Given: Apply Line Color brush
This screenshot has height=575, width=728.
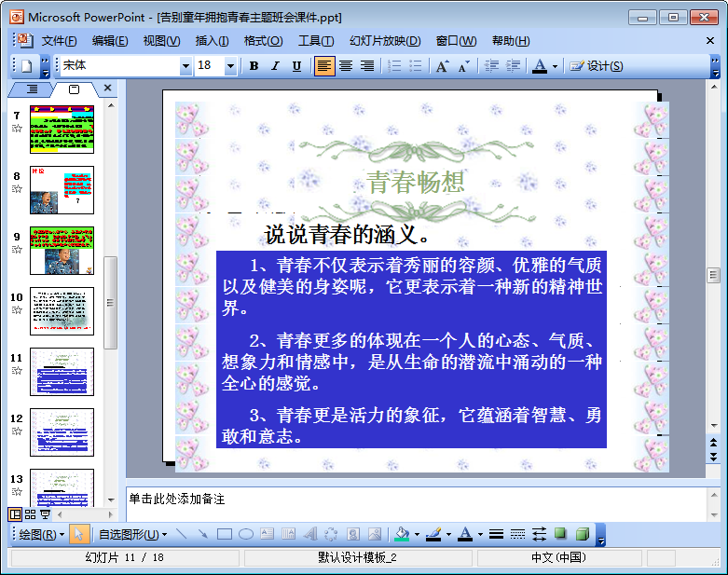Looking at the screenshot, I should (433, 535).
